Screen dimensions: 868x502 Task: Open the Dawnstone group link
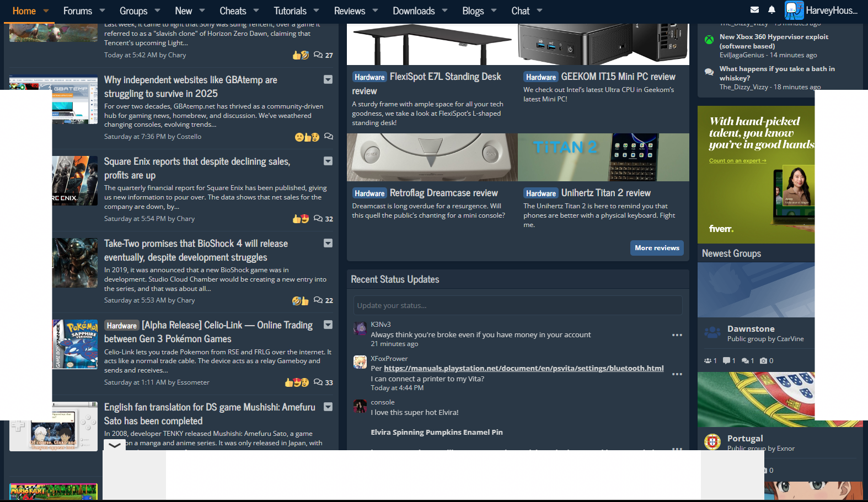[x=751, y=329]
